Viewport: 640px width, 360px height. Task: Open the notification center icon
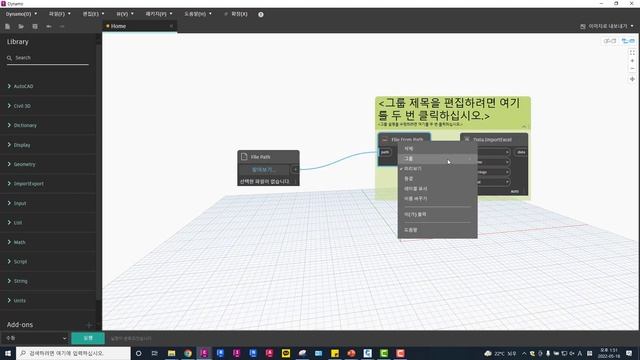pos(629,353)
